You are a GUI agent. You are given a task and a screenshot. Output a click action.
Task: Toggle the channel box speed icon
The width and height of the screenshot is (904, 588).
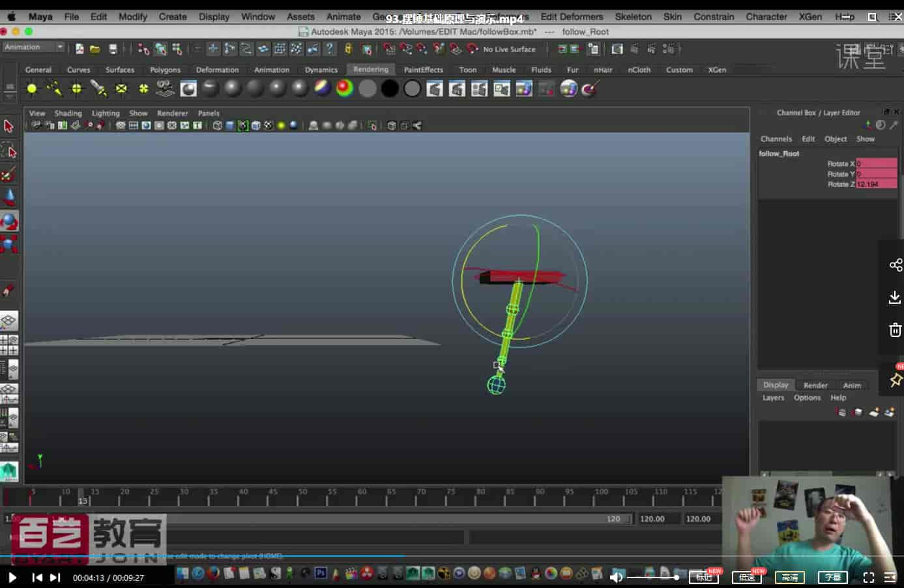click(x=881, y=125)
